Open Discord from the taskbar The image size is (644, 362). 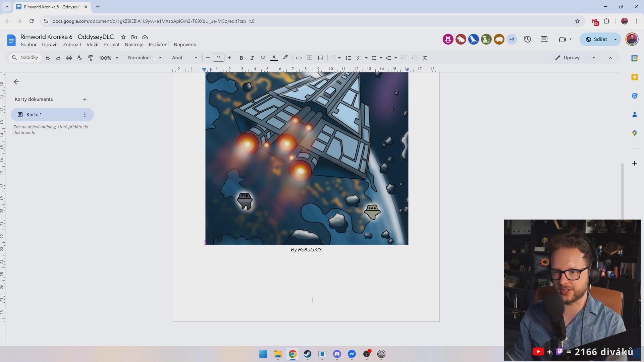pos(337,354)
